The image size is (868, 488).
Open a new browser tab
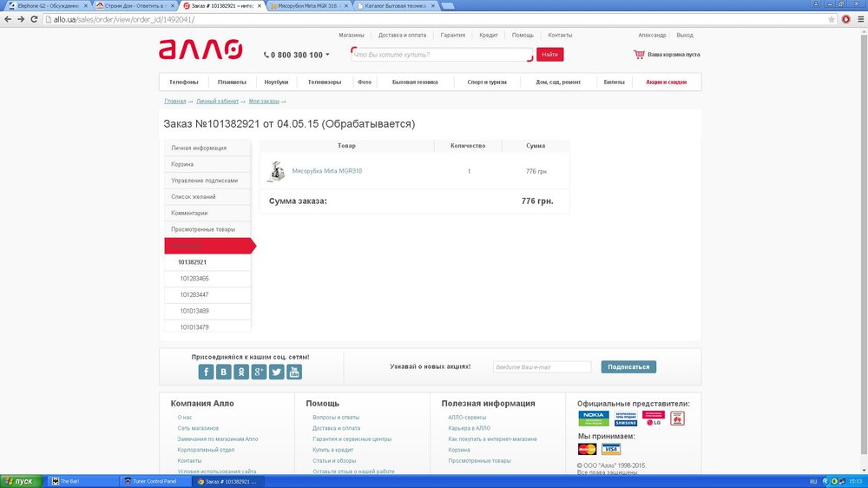[448, 5]
